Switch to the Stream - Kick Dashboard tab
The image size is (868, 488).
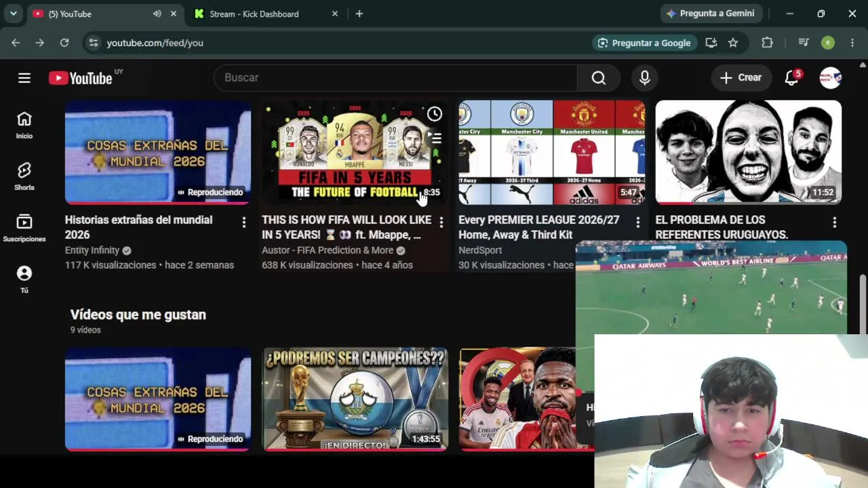pyautogui.click(x=265, y=14)
